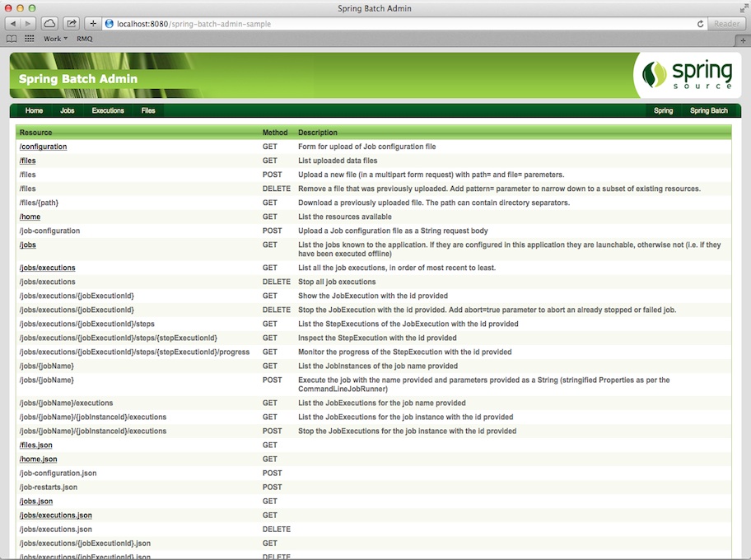
Task: Toggle Reader mode in the address bar
Action: point(725,23)
